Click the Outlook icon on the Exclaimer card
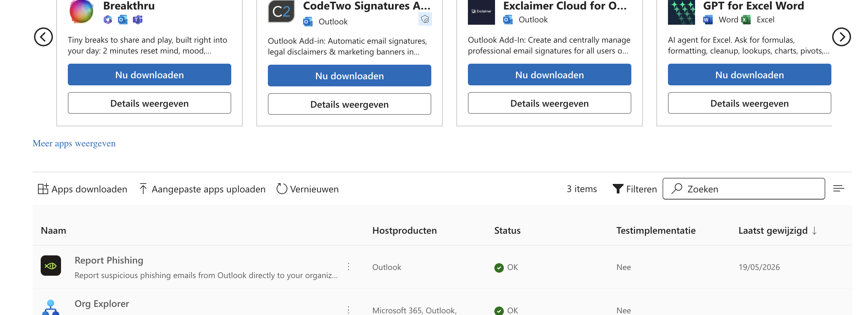868x315 pixels. pos(508,20)
